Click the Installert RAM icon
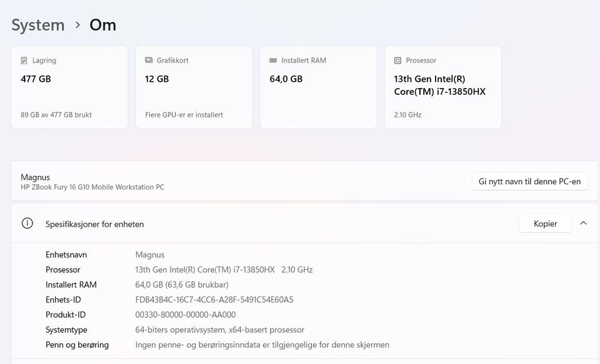Viewport: 600px width, 364px height. click(273, 61)
